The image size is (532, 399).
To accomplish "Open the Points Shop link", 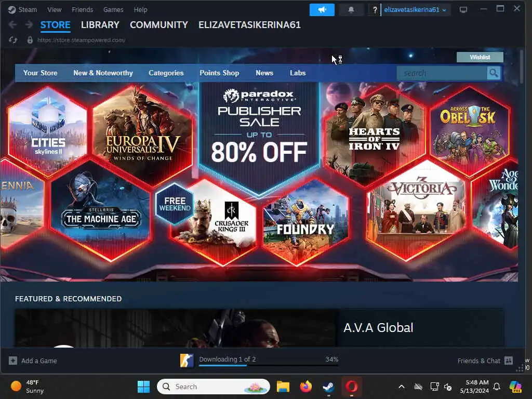I will click(219, 73).
